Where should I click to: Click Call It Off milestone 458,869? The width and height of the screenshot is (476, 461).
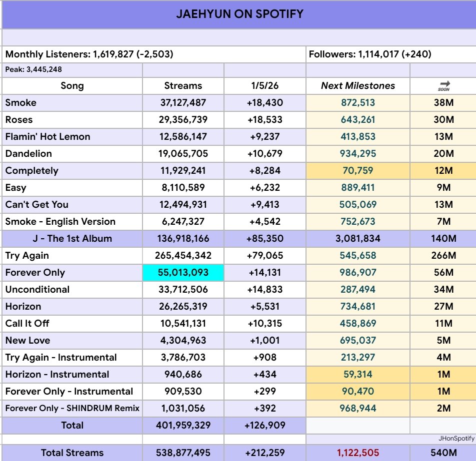(358, 324)
